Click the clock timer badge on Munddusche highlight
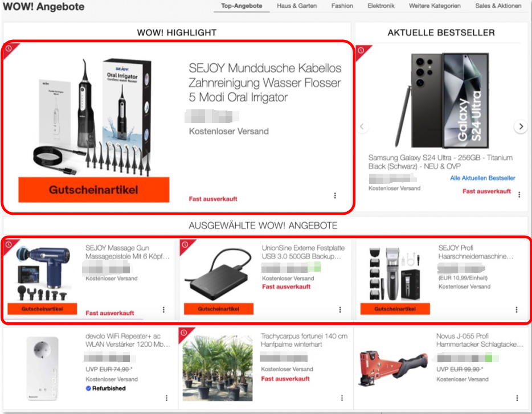Viewport: 532px width, 414px height. pos(9,48)
